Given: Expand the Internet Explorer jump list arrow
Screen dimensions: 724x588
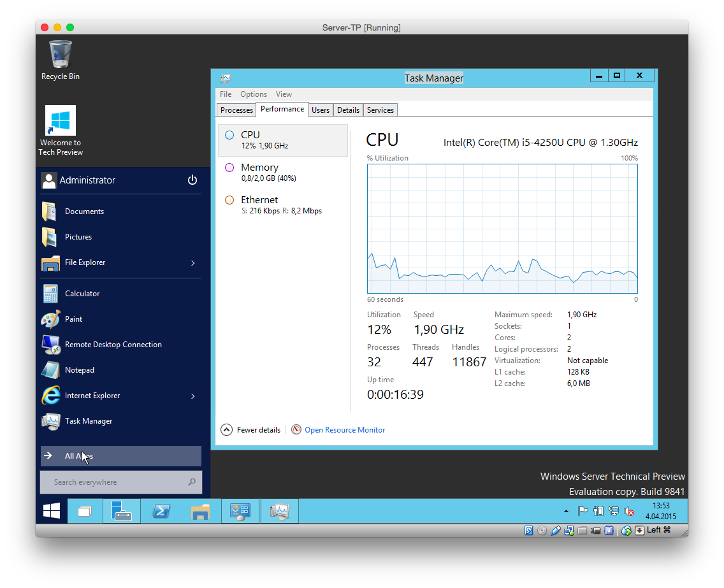Looking at the screenshot, I should point(193,396).
